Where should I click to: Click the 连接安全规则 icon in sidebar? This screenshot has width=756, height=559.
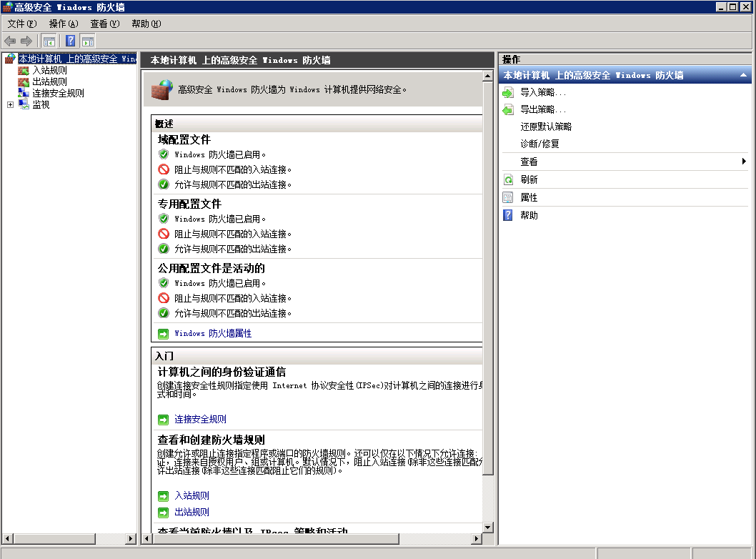click(24, 92)
